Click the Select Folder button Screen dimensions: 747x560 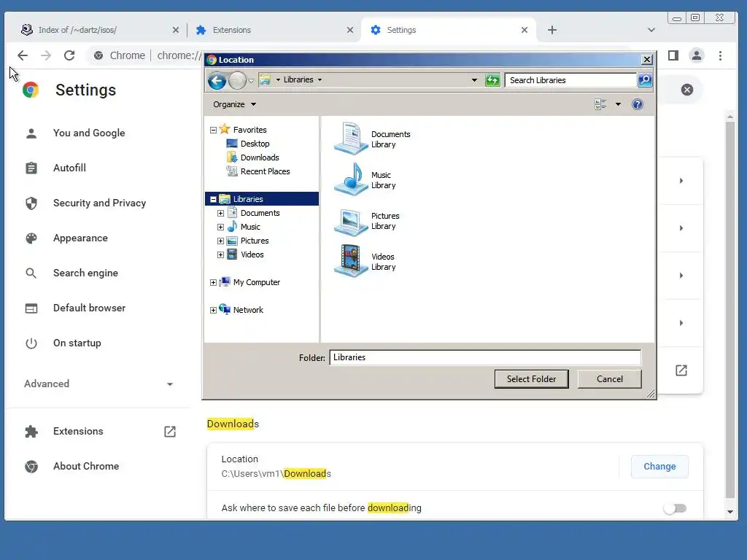[x=531, y=379]
